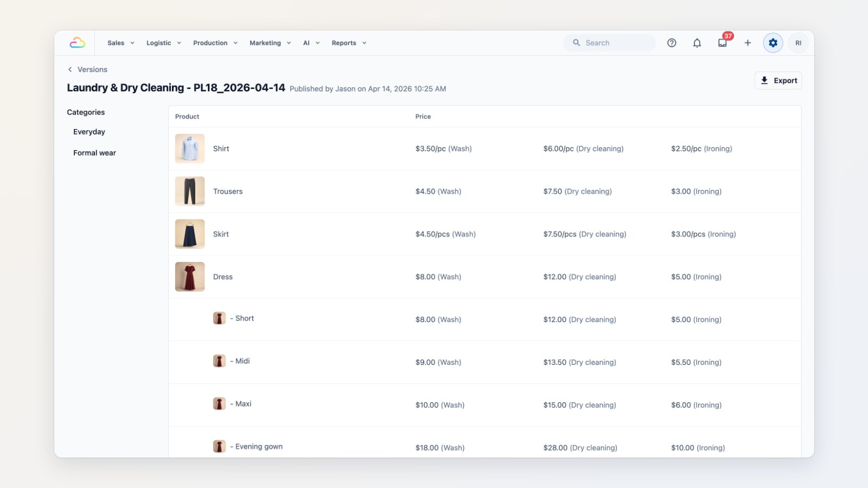The width and height of the screenshot is (868, 488).
Task: Select the Formal wear category
Action: coord(95,153)
